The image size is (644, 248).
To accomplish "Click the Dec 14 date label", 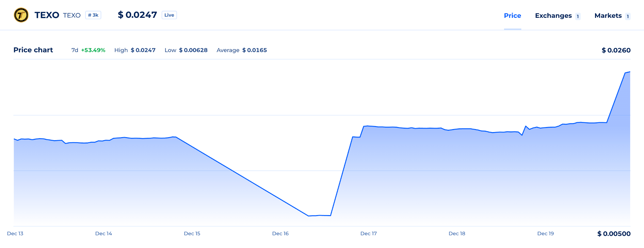I will click(x=104, y=234).
